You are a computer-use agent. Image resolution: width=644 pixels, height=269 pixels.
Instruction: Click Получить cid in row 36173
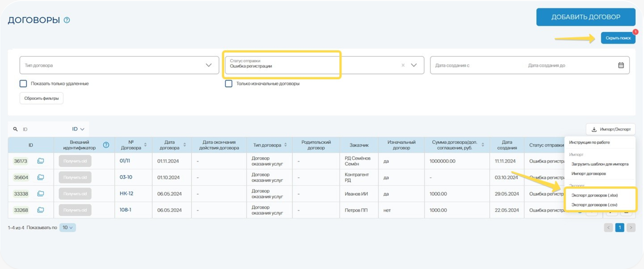(75, 161)
